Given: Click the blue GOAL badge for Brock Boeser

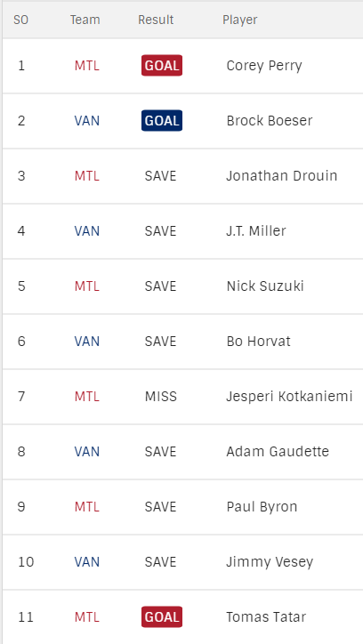Looking at the screenshot, I should click(162, 120).
